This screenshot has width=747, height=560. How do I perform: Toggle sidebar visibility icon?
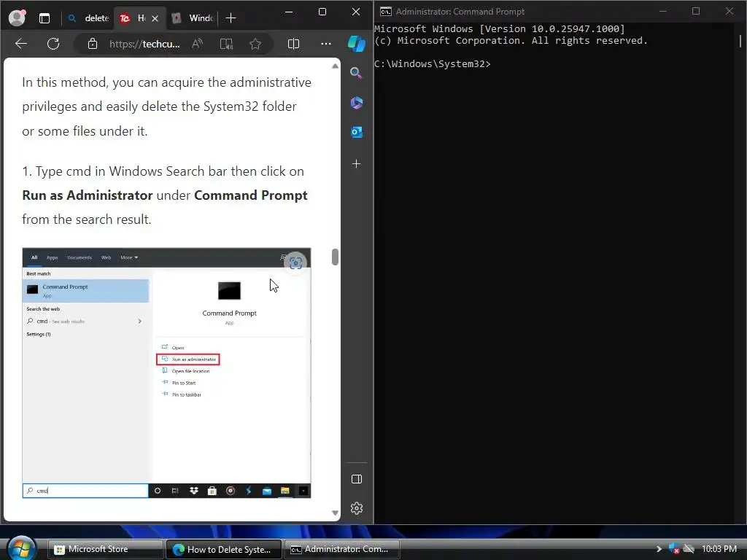pos(356,479)
